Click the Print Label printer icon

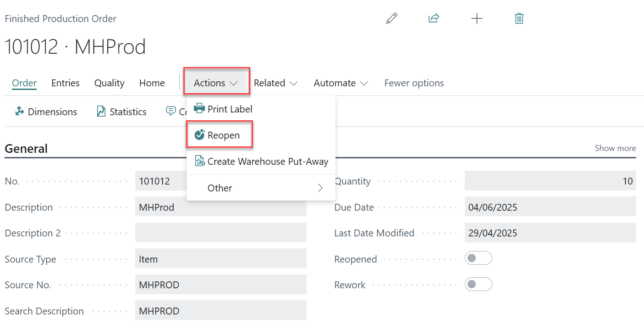pos(199,109)
